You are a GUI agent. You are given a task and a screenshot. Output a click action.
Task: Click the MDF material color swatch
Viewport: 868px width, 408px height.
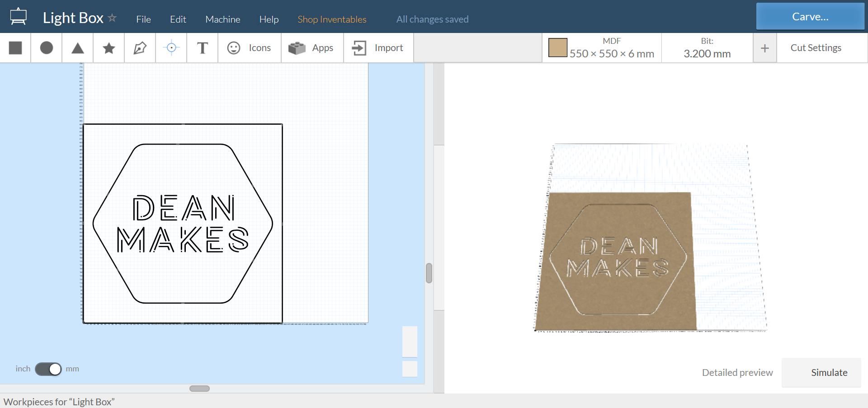[557, 47]
